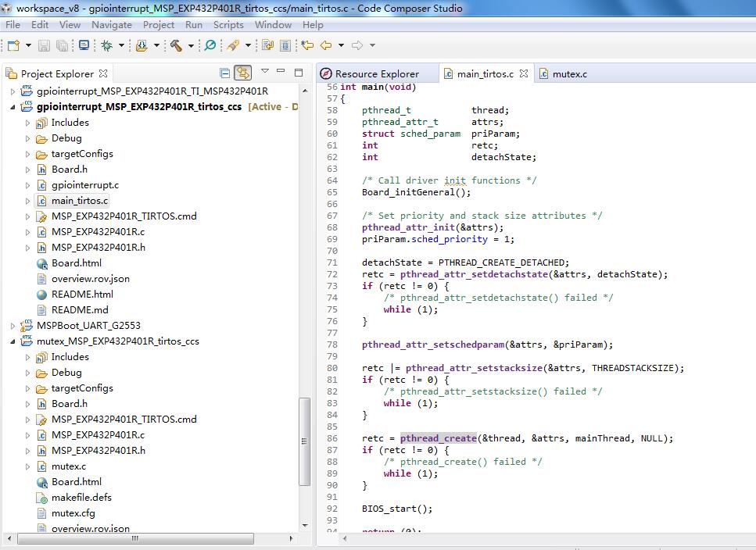This screenshot has height=550, width=756.
Task: Click the Project Explorer horizontal scrollbar
Action: (x=134, y=538)
